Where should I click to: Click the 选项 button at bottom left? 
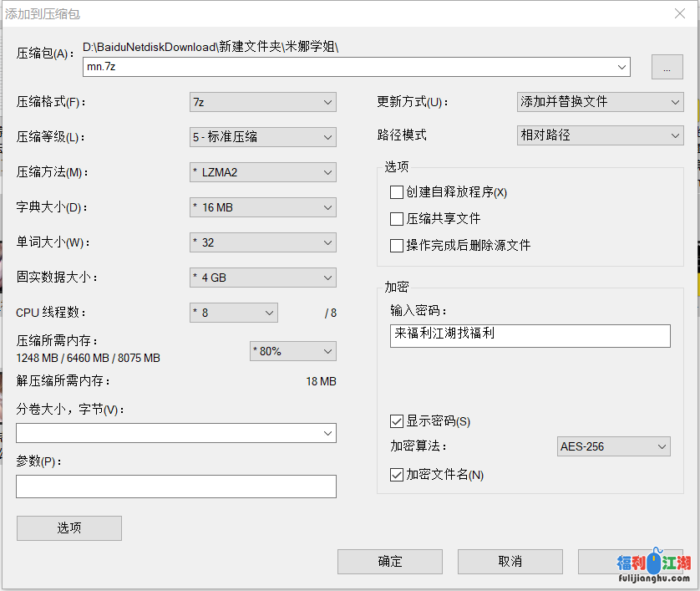pyautogui.click(x=68, y=527)
